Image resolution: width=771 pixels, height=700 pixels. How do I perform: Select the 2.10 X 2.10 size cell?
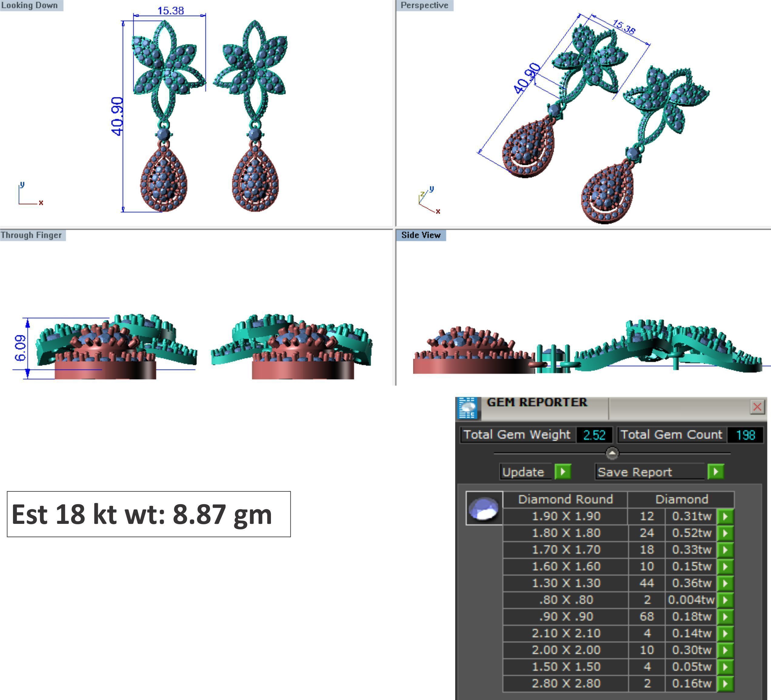[x=566, y=633]
